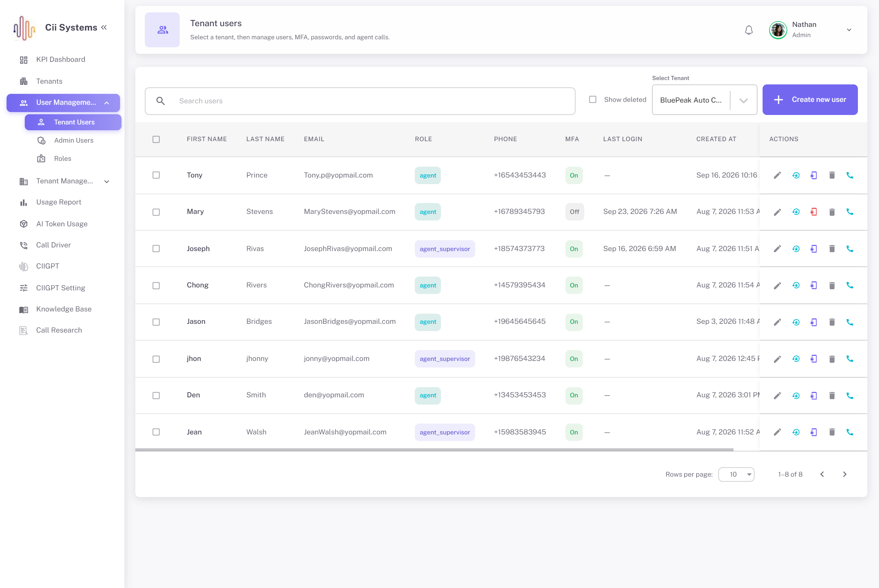Select the checkbox for Chong Rivers
Screen dimensions: 879x588
(156, 285)
